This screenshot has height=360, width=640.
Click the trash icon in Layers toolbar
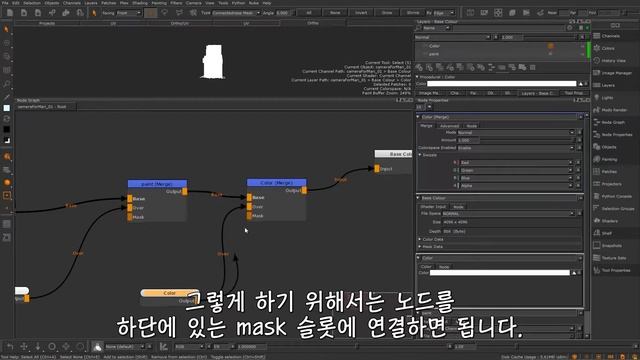click(x=532, y=67)
